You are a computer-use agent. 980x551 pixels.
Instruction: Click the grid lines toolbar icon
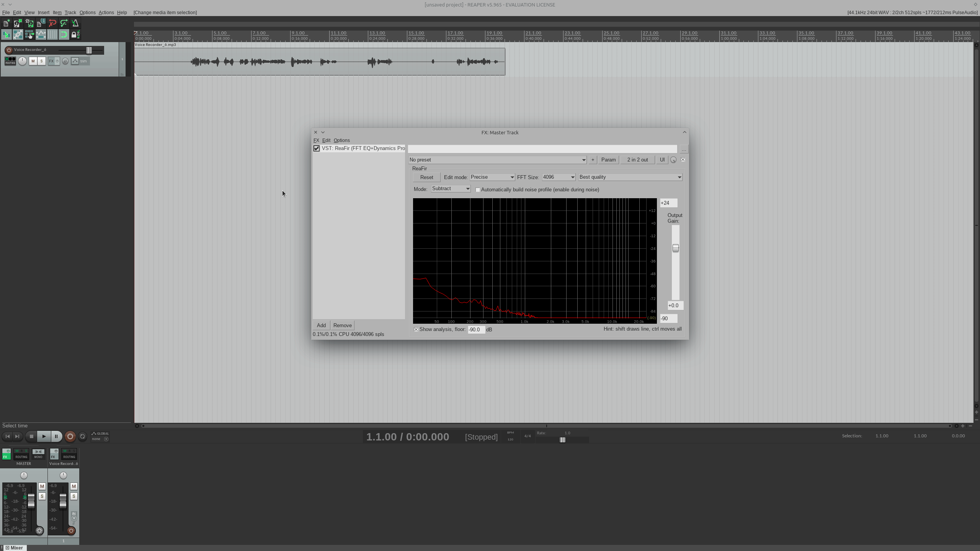tap(52, 34)
